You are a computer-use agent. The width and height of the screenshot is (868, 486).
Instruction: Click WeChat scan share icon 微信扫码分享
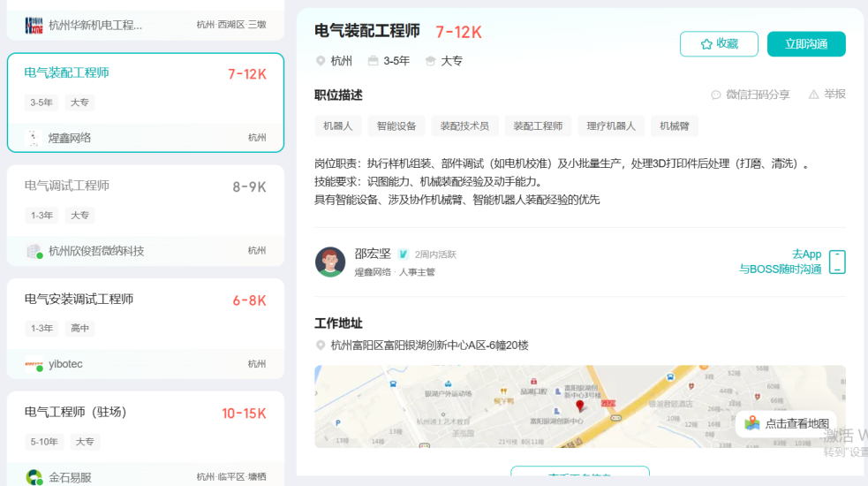tap(716, 95)
